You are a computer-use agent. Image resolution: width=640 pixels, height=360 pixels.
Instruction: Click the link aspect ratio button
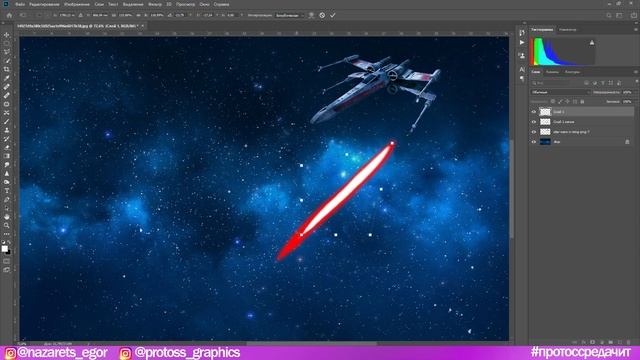pos(139,15)
